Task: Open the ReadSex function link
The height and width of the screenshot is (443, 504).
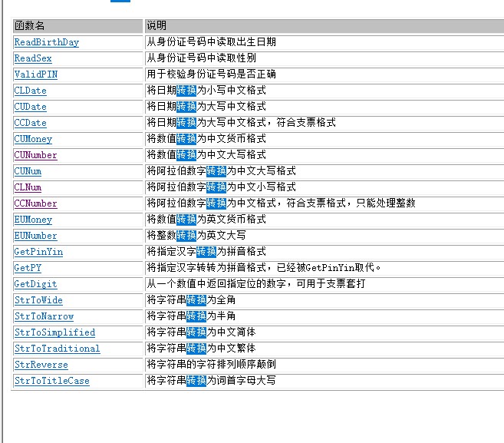Action: coord(33,58)
